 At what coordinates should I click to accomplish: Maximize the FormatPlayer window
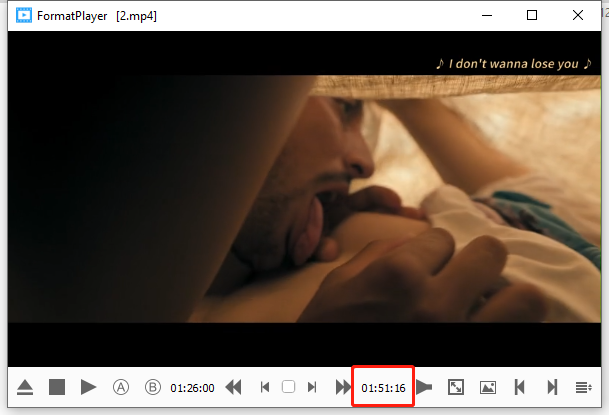[x=532, y=15]
